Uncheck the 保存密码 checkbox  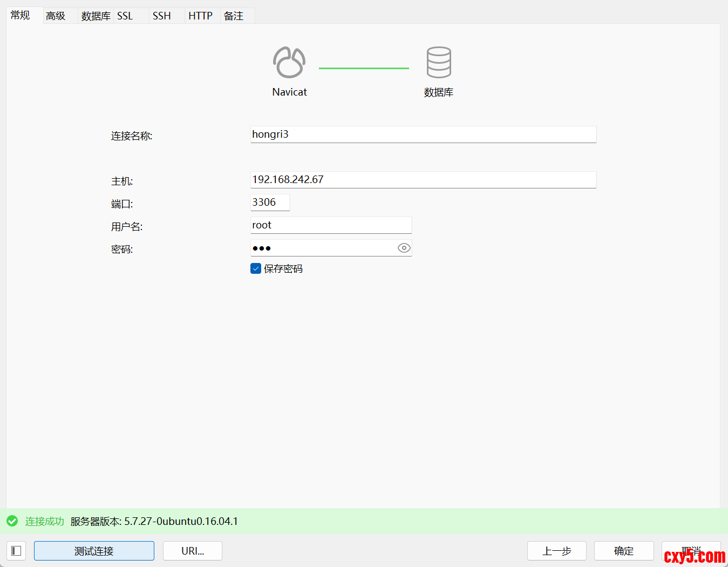[256, 268]
